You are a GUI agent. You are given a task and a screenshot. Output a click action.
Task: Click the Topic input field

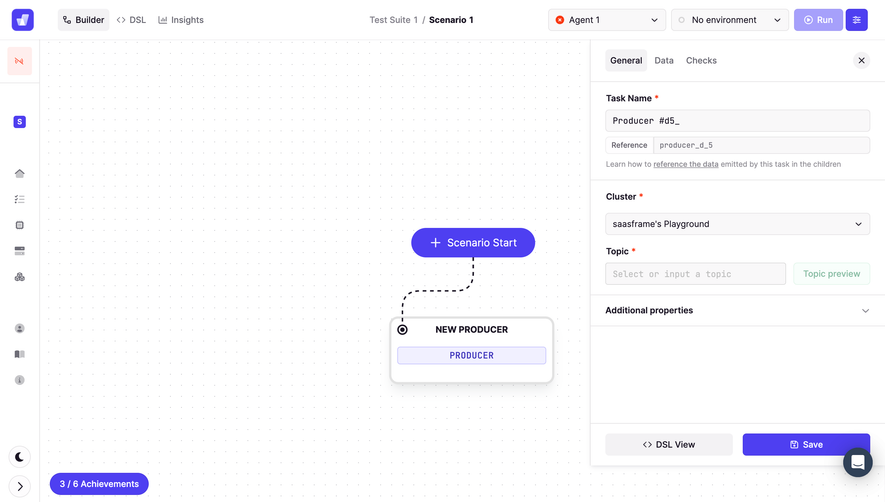coord(695,274)
